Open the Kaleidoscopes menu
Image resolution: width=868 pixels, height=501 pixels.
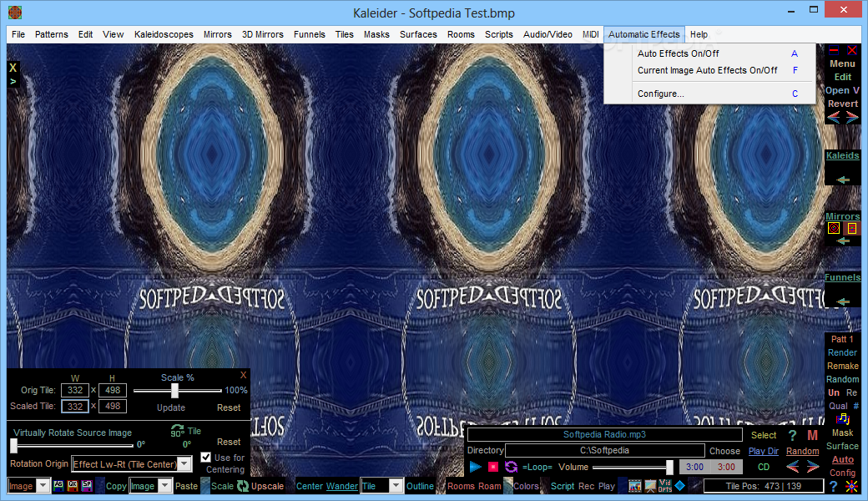164,34
